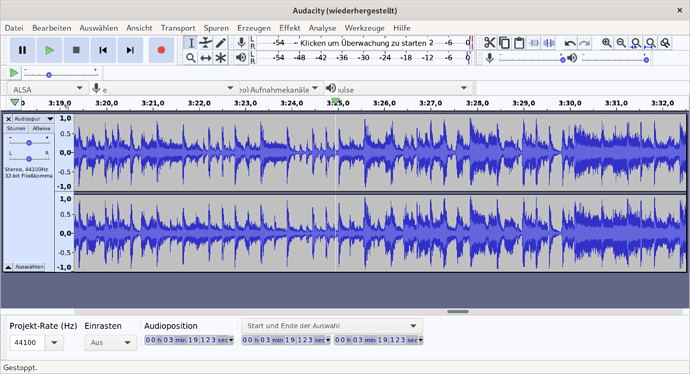Select the Draw (pencil) tool
Image resolution: width=690 pixels, height=374 pixels.
coord(220,43)
